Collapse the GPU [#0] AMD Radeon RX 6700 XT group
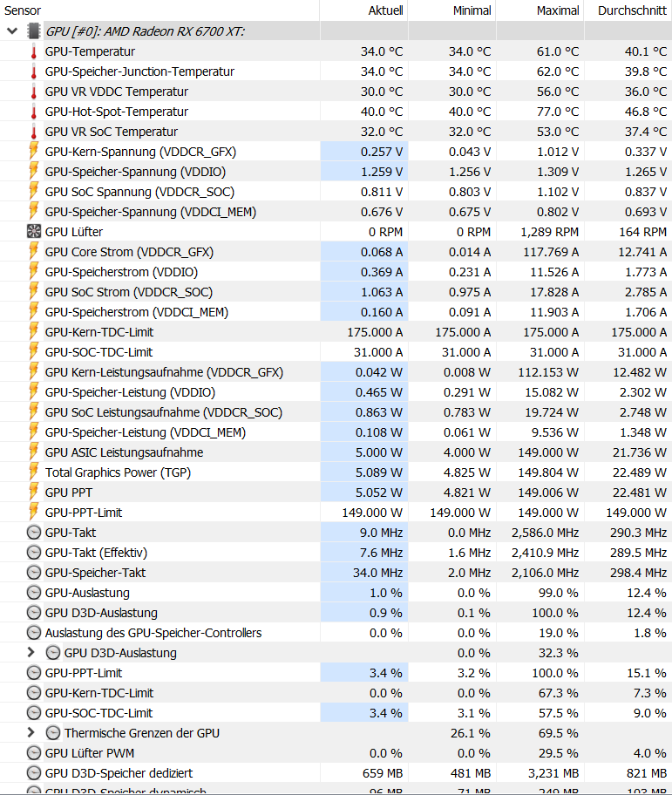Screen dimensions: 672x795 tap(12, 31)
